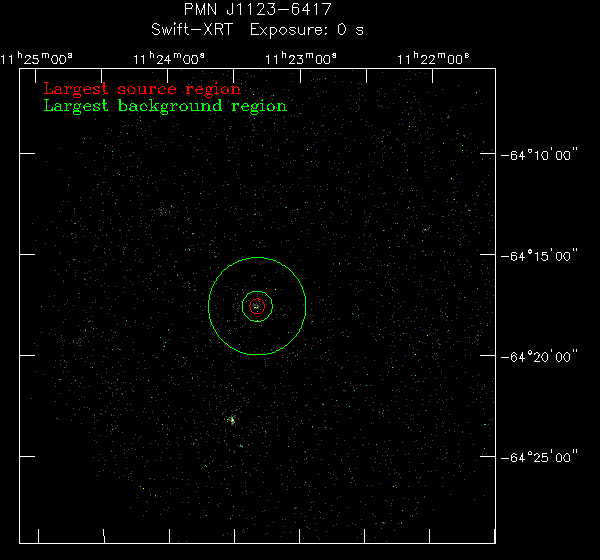Click the bright secondary source below the circles
Image resolution: width=600 pixels, height=560 pixels.
click(x=232, y=420)
